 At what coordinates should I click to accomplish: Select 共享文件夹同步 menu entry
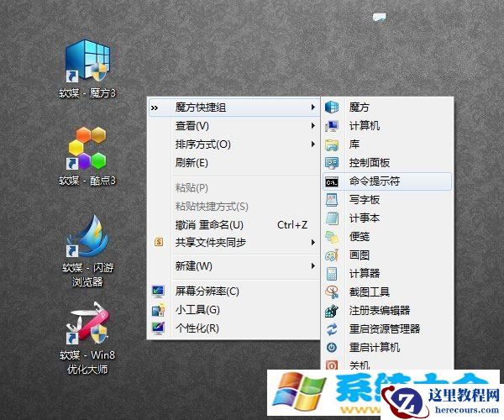[x=234, y=242]
